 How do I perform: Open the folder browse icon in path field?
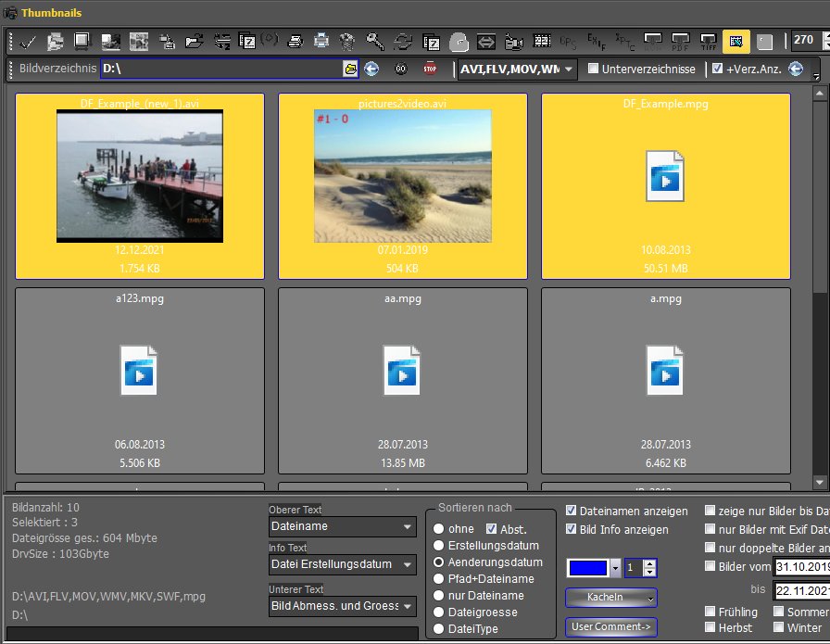350,69
